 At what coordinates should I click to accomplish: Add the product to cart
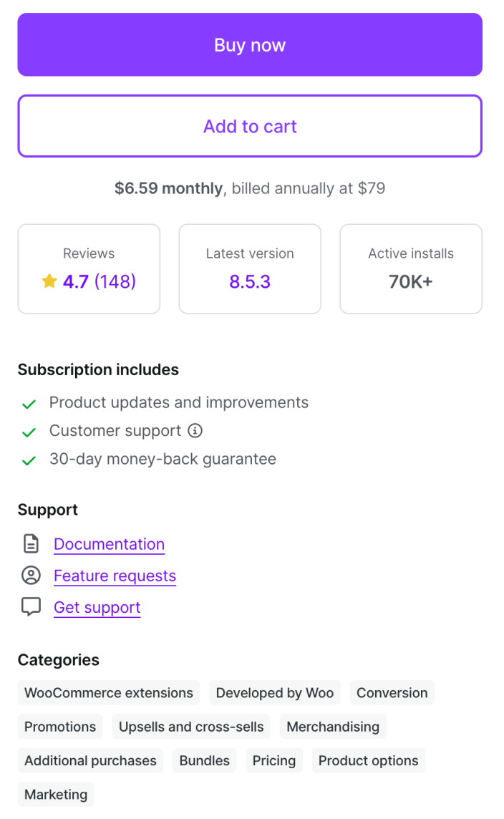250,126
